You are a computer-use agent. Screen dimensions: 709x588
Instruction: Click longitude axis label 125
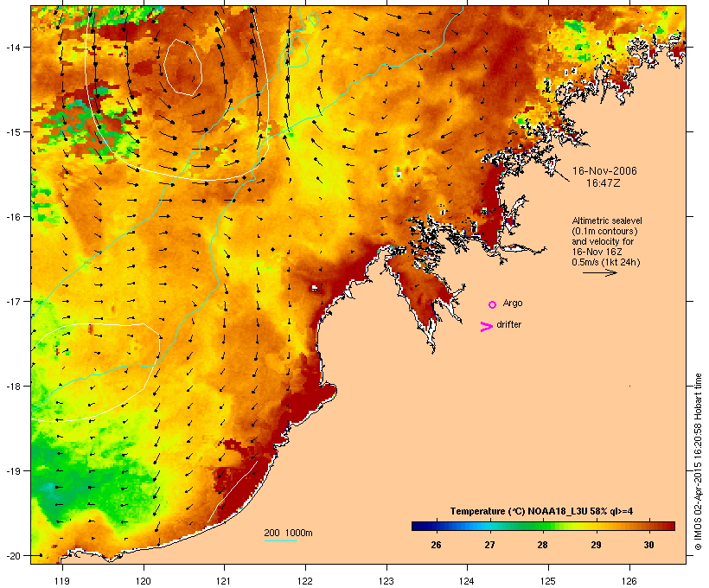coord(548,581)
